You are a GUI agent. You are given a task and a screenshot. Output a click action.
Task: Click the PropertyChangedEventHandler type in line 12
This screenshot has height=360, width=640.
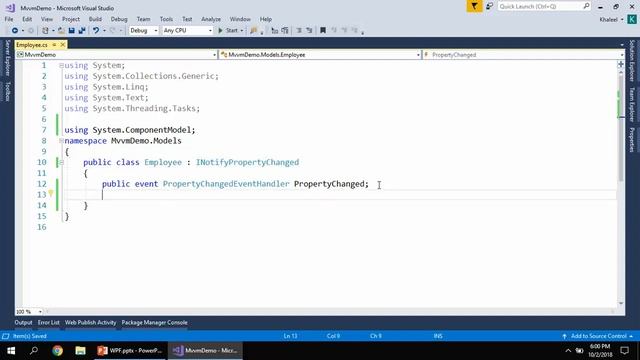click(x=226, y=184)
